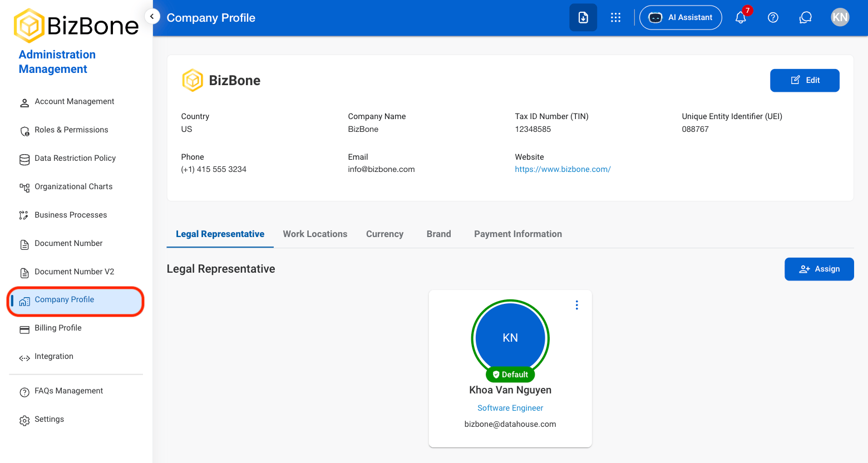Click the Roles & Permissions icon
This screenshot has width=868, height=463.
pos(24,131)
